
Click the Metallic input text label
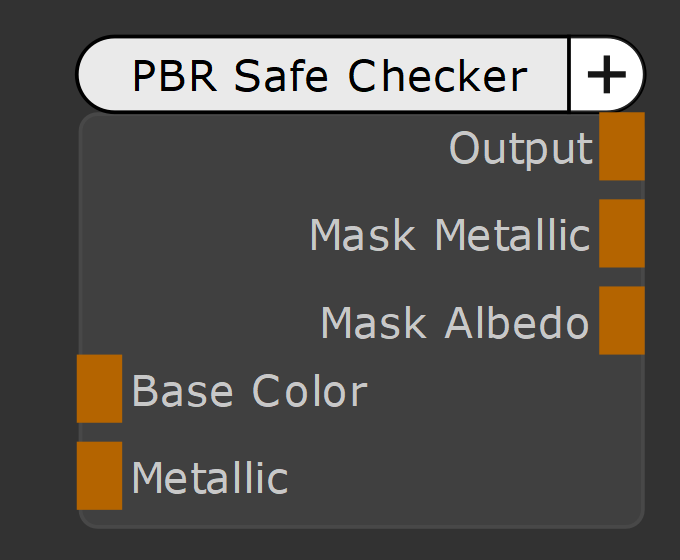point(210,478)
